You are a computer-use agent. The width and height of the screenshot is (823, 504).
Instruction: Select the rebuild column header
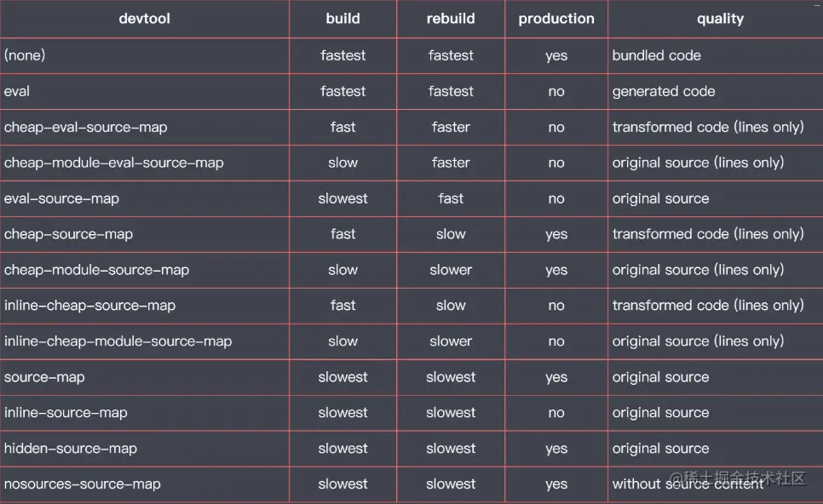coord(451,19)
